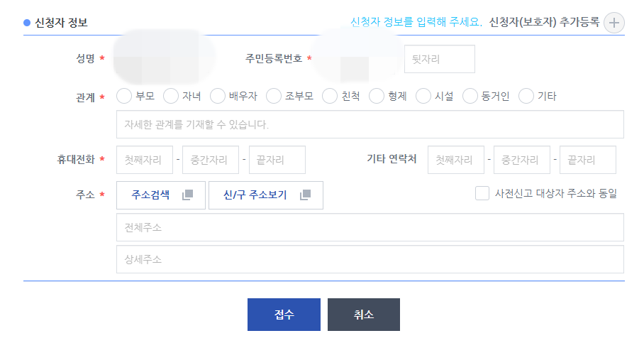The width and height of the screenshot is (644, 343).
Task: Click the 신청자 정보 section heading
Action: click(x=61, y=23)
